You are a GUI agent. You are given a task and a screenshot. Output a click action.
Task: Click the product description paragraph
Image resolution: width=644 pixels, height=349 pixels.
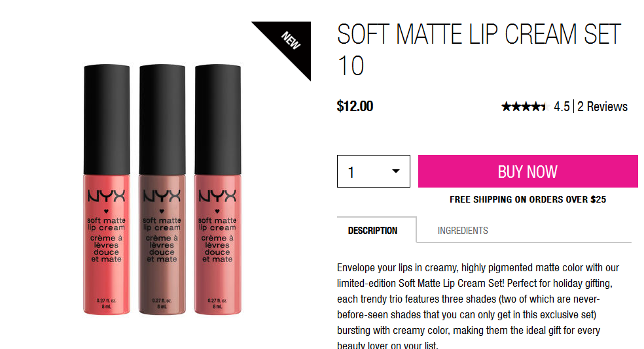pos(478,306)
